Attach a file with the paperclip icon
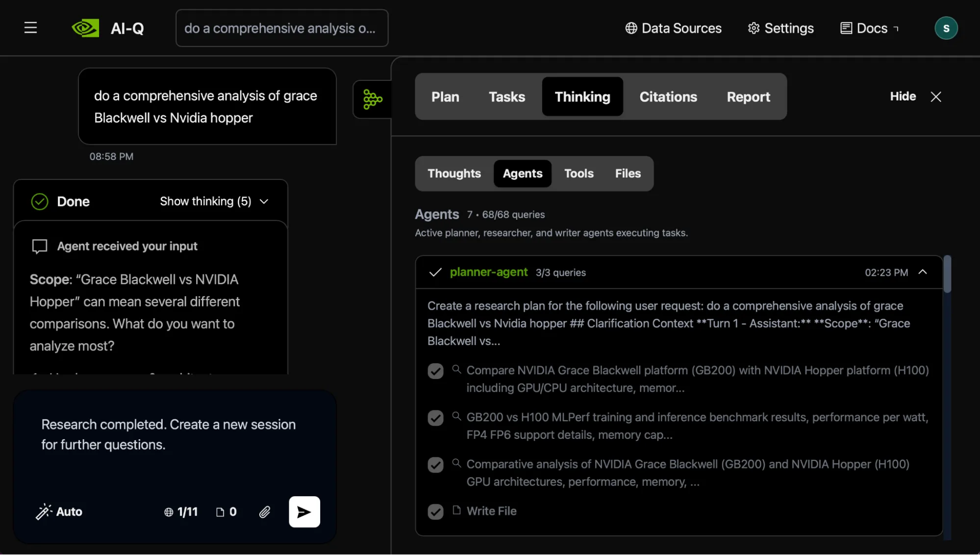This screenshot has width=980, height=555. [265, 512]
